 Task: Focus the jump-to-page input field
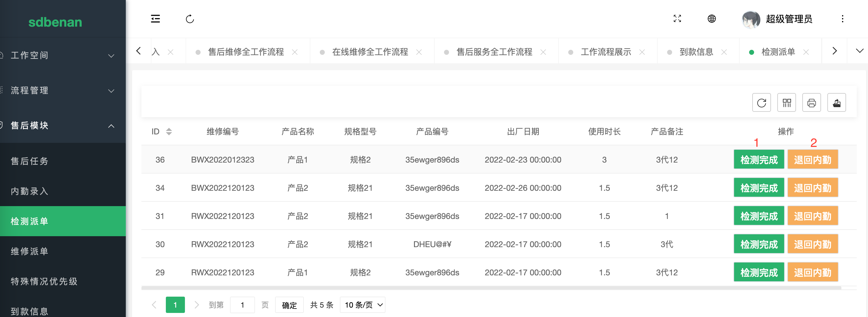(242, 305)
